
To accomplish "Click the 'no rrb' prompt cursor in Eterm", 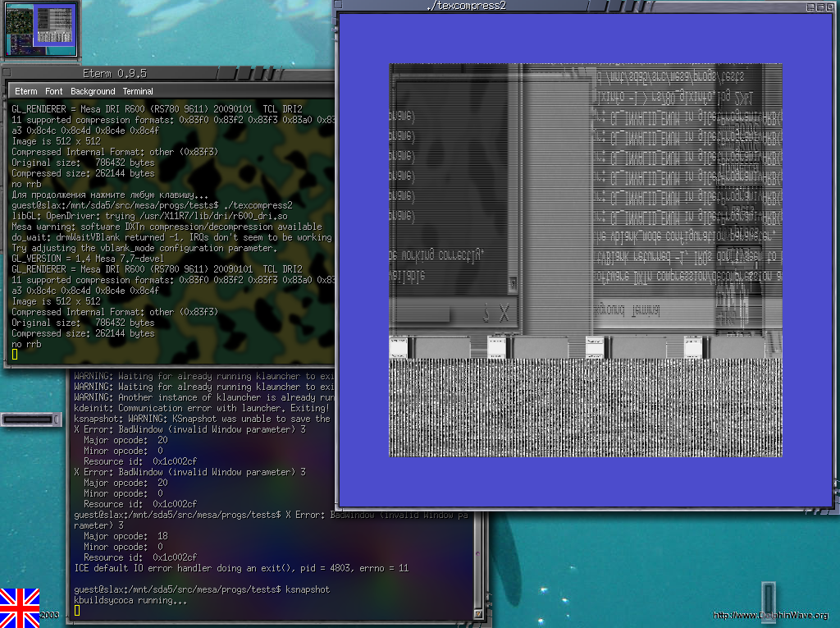I will [15, 355].
